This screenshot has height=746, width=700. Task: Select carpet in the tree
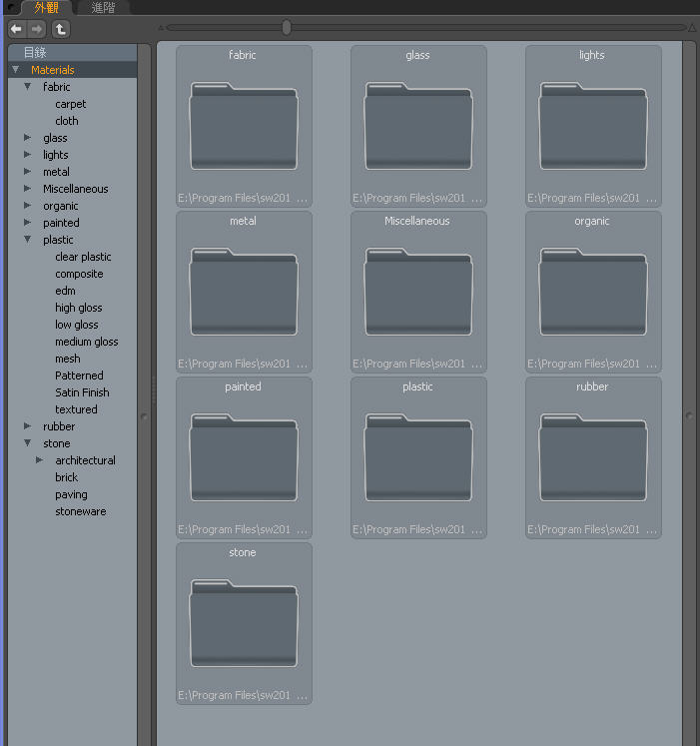(x=71, y=104)
